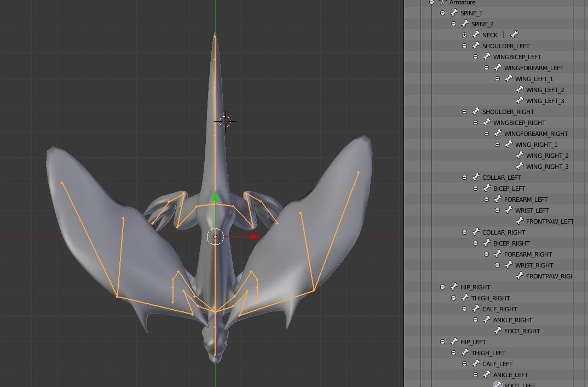Collapse the WINGFOREARM_LEFT node
588x387 pixels.
tap(487, 67)
